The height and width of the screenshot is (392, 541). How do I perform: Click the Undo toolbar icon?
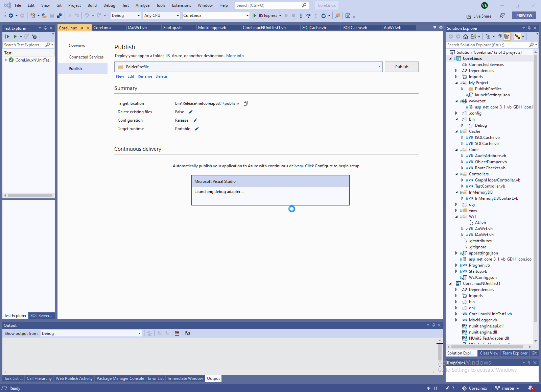click(x=87, y=16)
